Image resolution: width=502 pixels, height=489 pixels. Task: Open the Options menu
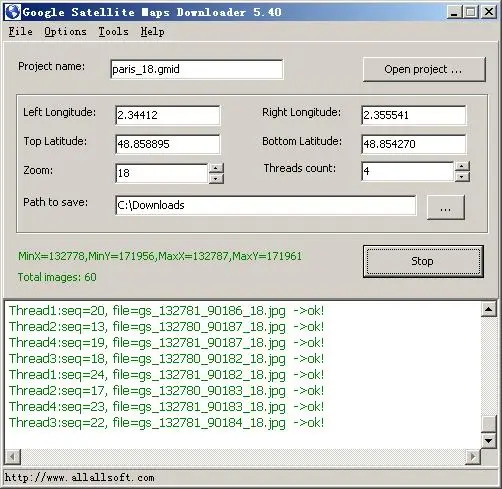click(65, 32)
